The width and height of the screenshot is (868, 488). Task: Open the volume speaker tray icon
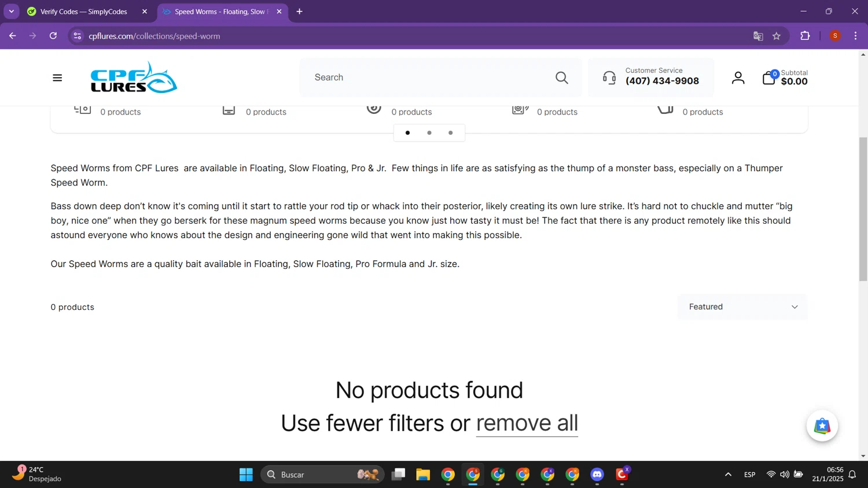tap(785, 475)
